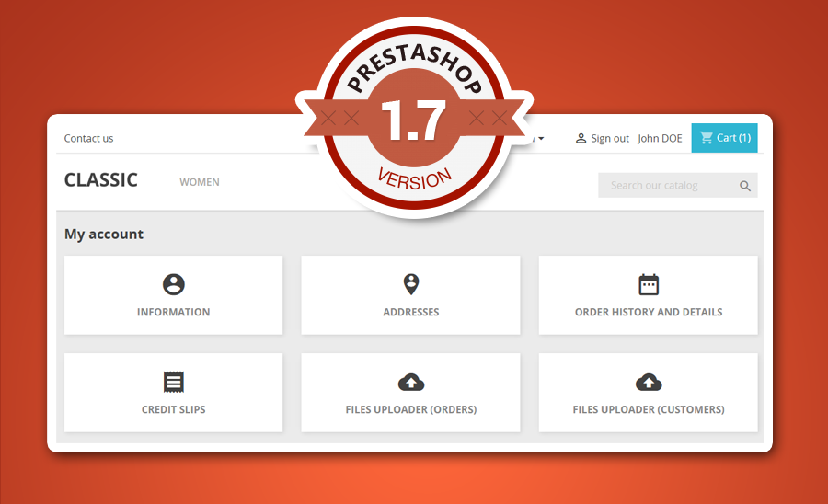Image resolution: width=828 pixels, height=504 pixels.
Task: Click the My account heading
Action: pos(103,235)
